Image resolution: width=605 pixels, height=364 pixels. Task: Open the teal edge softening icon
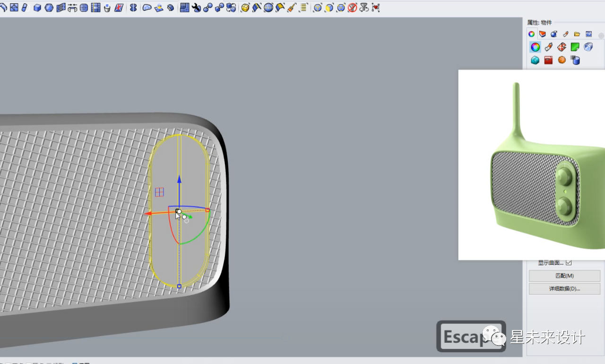tap(535, 60)
